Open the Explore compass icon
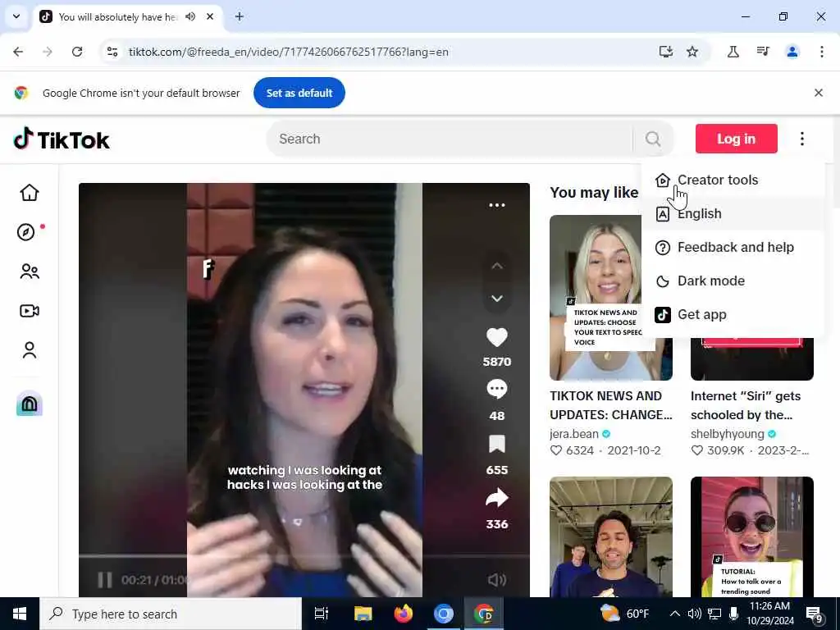The width and height of the screenshot is (840, 630). 25,232
